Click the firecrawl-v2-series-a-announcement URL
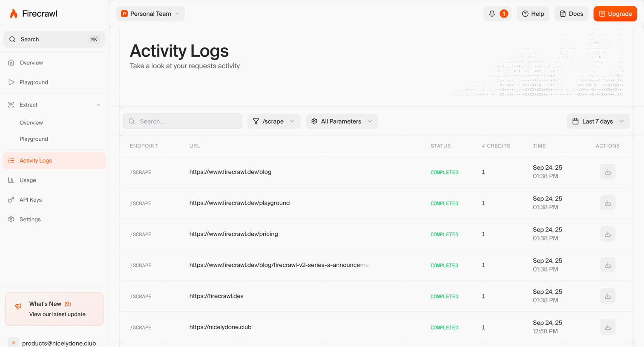Image resolution: width=644 pixels, height=347 pixels. click(279, 265)
